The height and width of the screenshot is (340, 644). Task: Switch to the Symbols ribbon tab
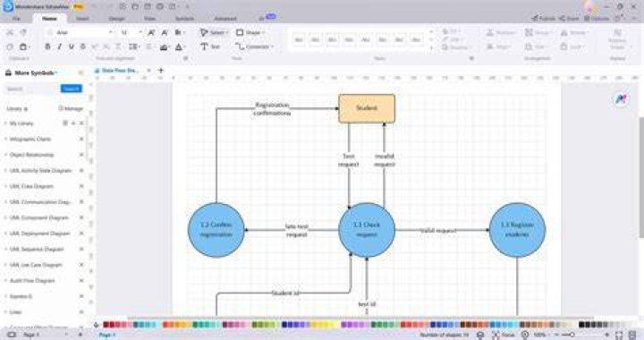(185, 19)
